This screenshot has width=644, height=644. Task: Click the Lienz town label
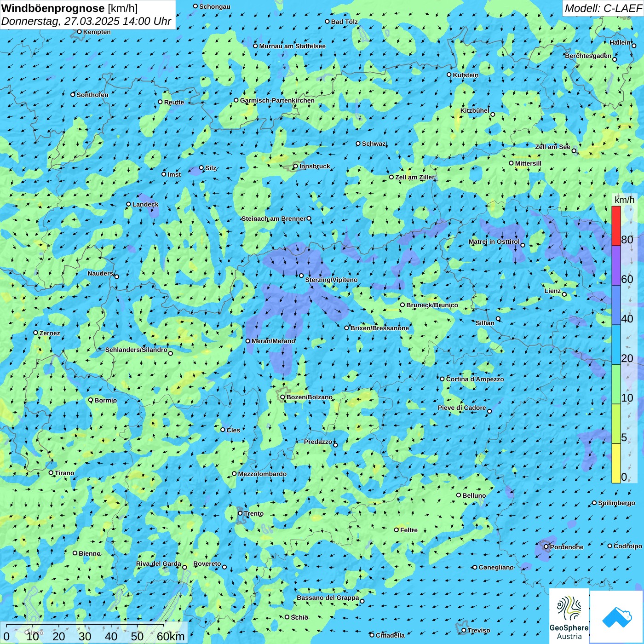tap(552, 291)
